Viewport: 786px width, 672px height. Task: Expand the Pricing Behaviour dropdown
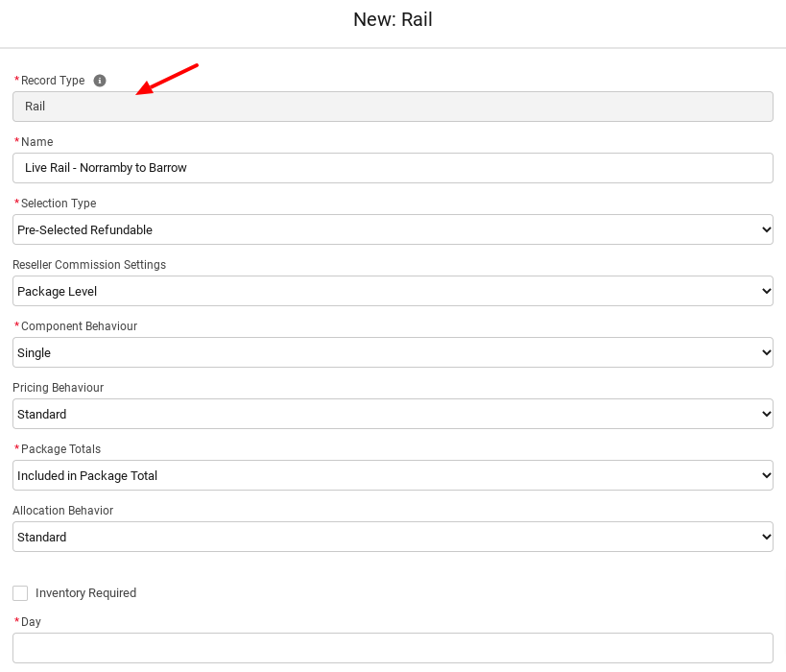tap(393, 414)
